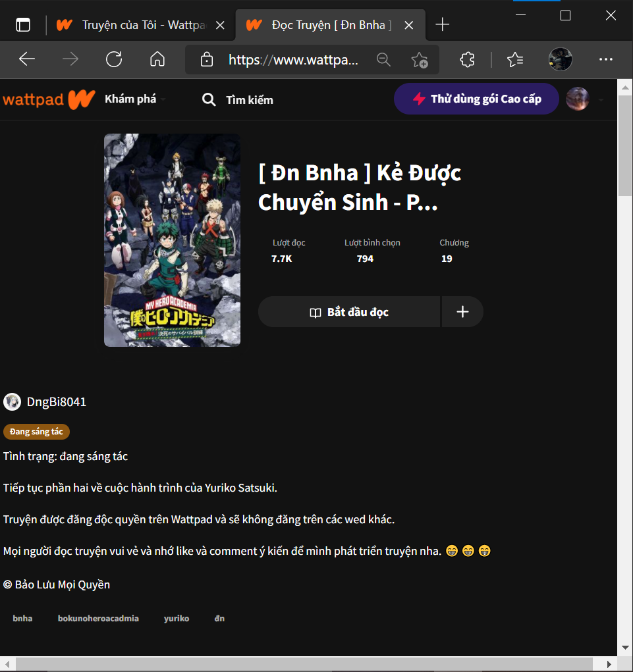Open the favorites list
633x672 pixels.
pyautogui.click(x=514, y=60)
